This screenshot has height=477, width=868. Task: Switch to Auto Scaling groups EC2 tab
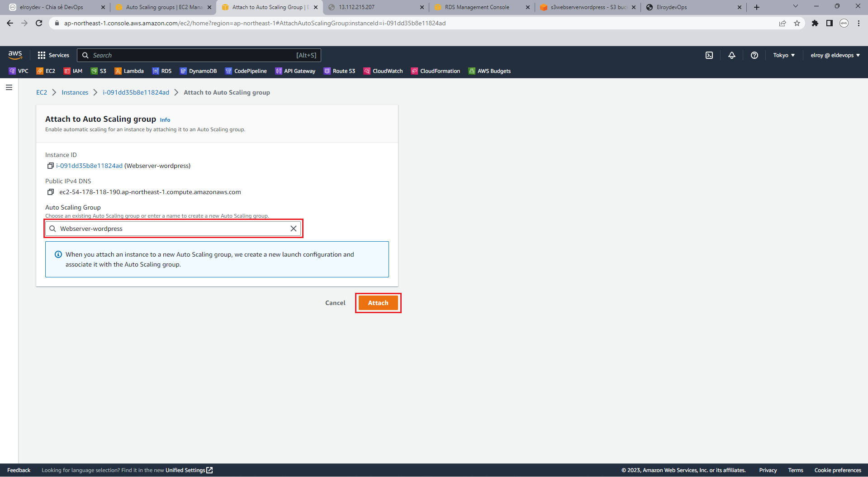tap(163, 7)
